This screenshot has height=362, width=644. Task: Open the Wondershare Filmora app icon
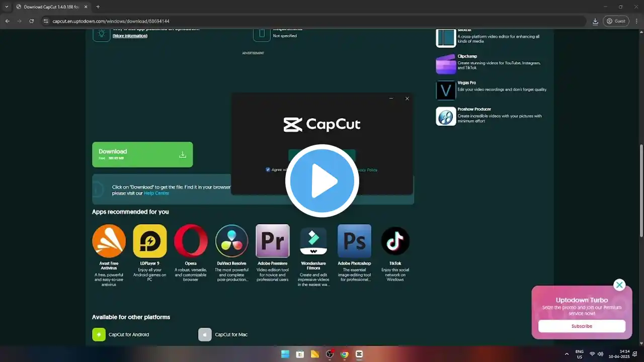313,241
